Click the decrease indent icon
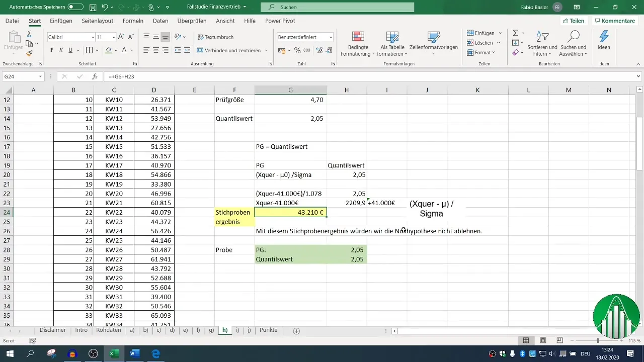644x362 pixels. [178, 50]
